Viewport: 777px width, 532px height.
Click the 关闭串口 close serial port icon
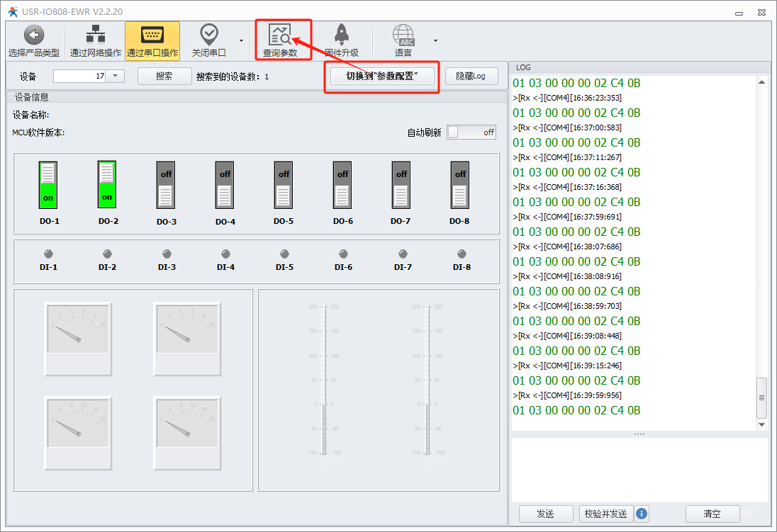[208, 35]
